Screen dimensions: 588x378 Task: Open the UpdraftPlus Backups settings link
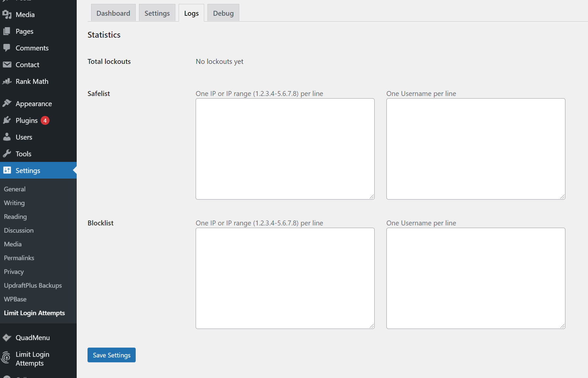[33, 285]
